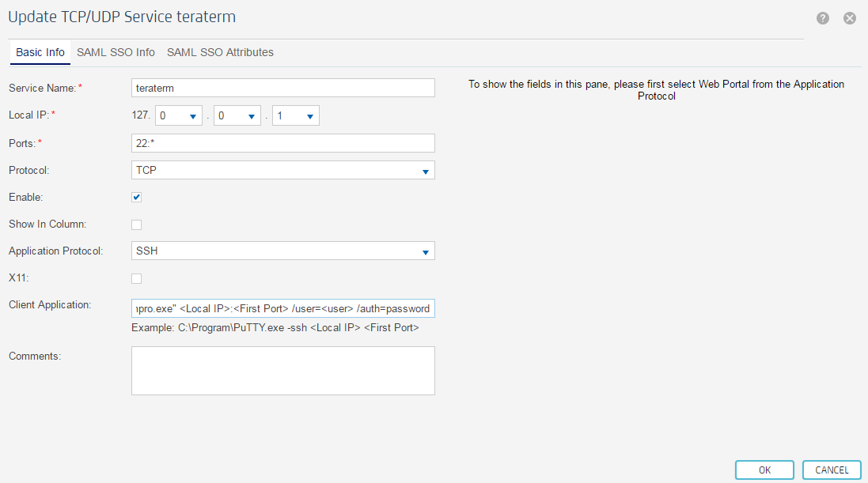The image size is (868, 483).
Task: Click the Protocol dropdown arrow icon
Action: (x=426, y=171)
